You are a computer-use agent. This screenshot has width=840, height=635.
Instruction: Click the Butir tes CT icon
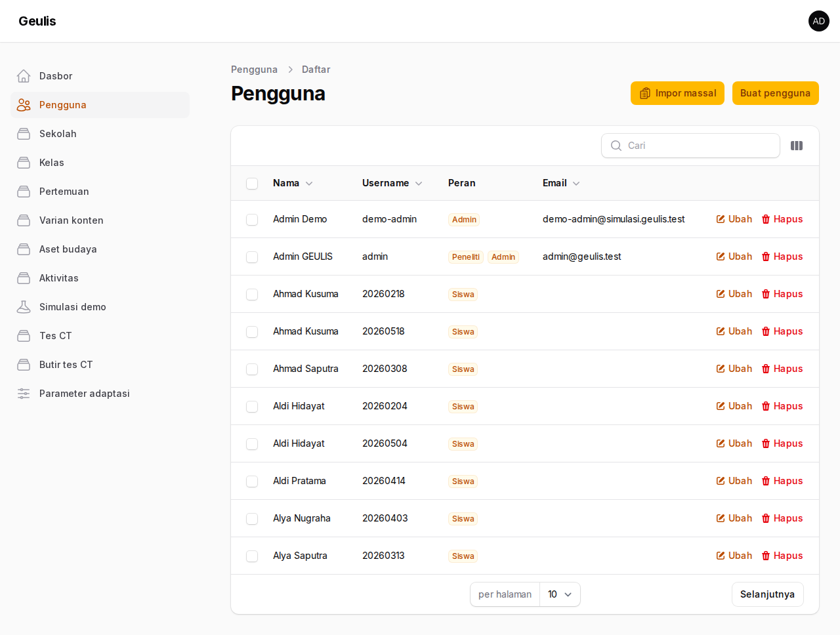tap(24, 365)
